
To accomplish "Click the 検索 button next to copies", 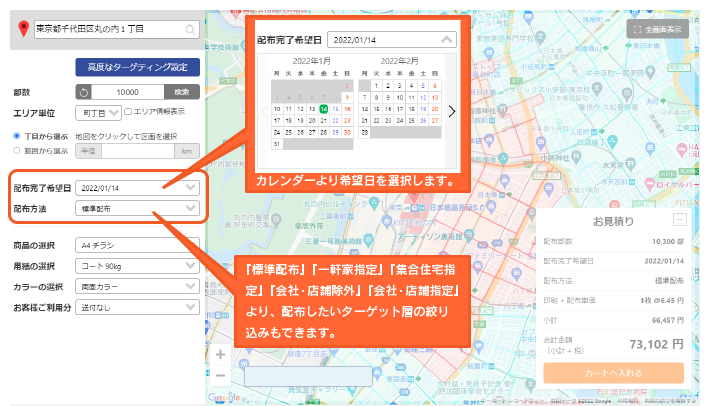I will click(x=182, y=92).
